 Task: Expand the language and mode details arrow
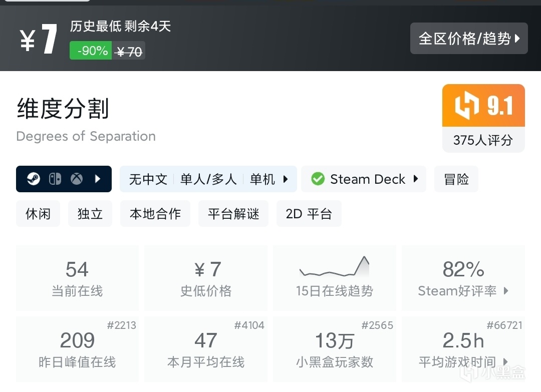point(286,179)
